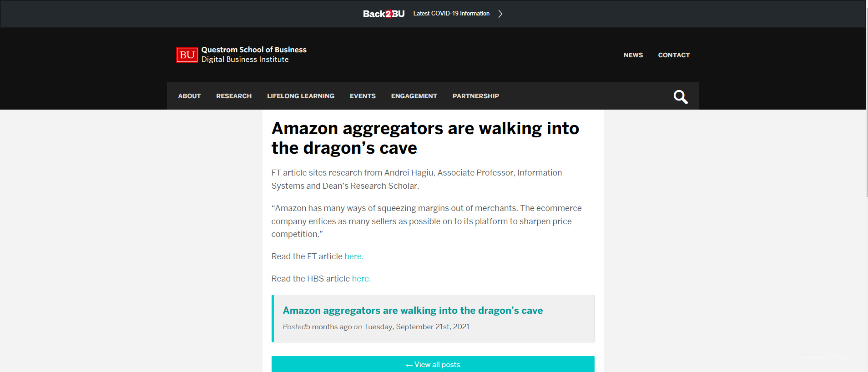Viewport: 868px width, 372px height.
Task: Click the main article headline
Action: click(x=425, y=138)
